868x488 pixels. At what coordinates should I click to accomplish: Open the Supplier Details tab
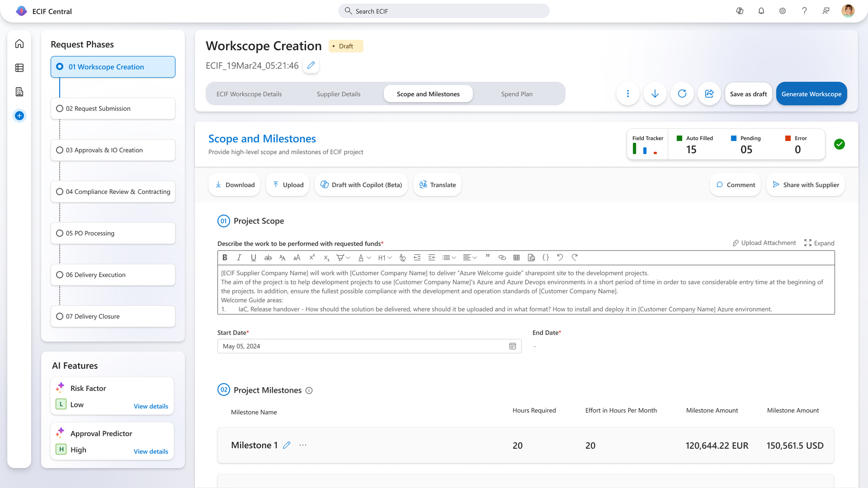point(338,94)
